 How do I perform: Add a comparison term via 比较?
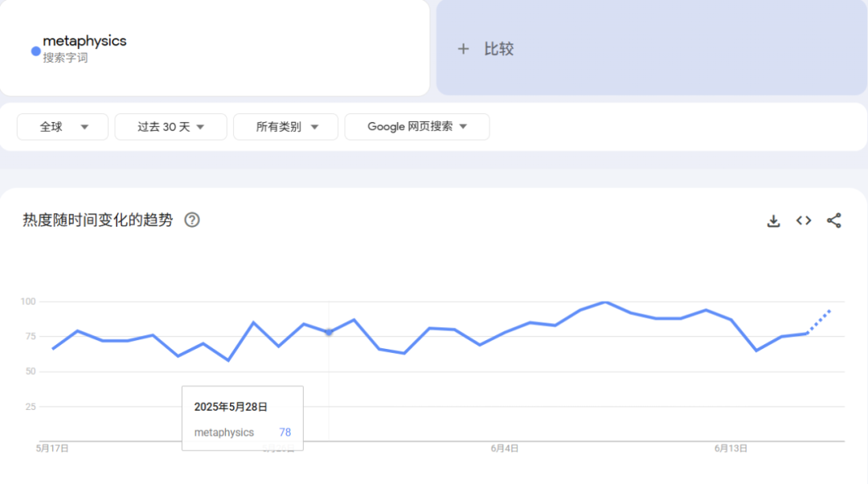point(498,49)
